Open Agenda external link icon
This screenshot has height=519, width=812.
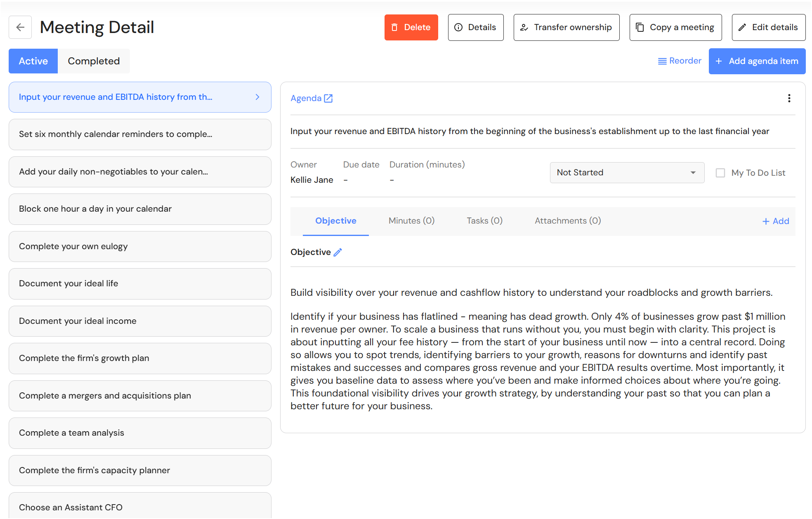[x=328, y=98]
